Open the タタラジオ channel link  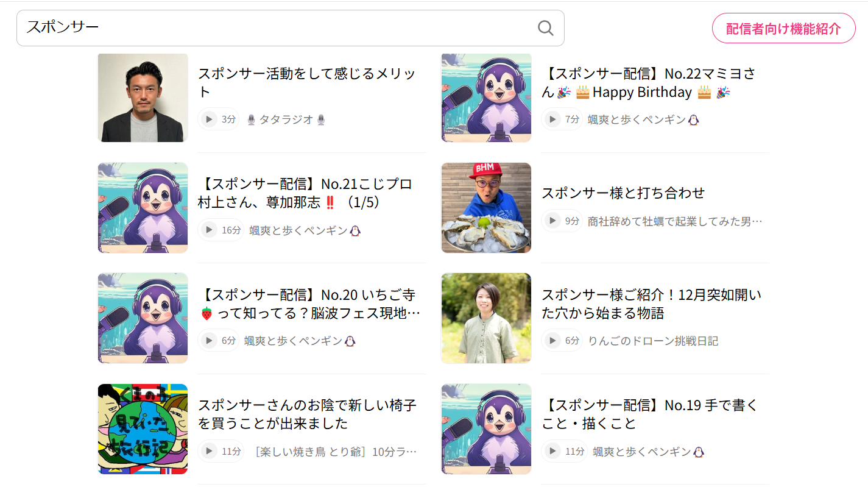(x=286, y=119)
